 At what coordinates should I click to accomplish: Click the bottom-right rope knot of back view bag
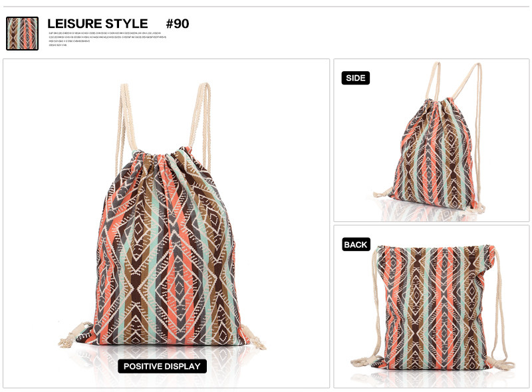point(502,364)
